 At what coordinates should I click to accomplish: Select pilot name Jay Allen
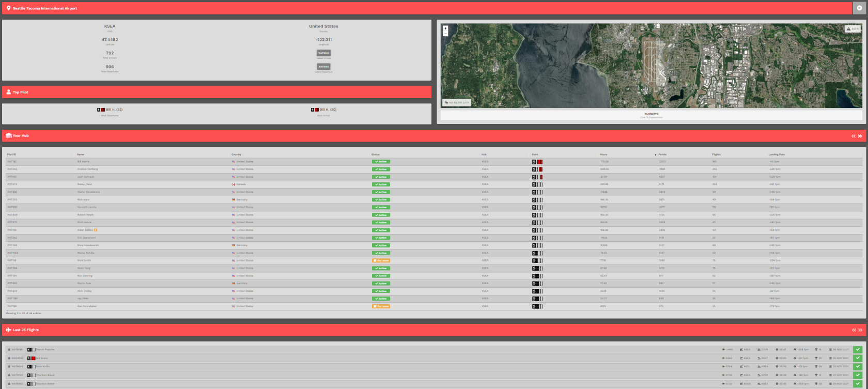pos(83,299)
